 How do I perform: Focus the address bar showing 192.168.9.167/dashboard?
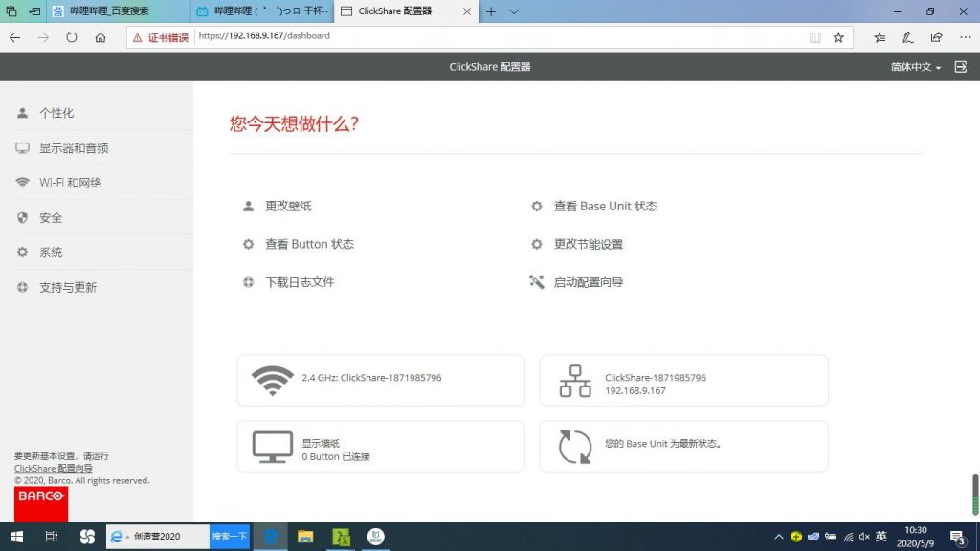pyautogui.click(x=500, y=36)
